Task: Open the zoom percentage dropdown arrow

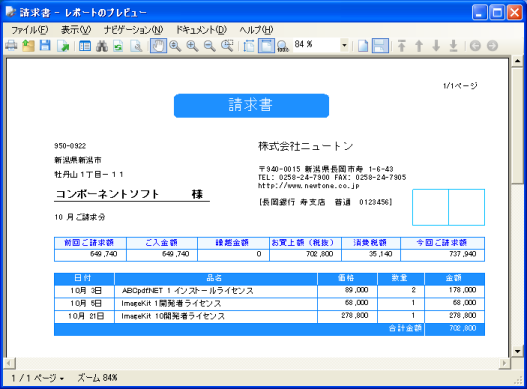Action: pos(344,45)
